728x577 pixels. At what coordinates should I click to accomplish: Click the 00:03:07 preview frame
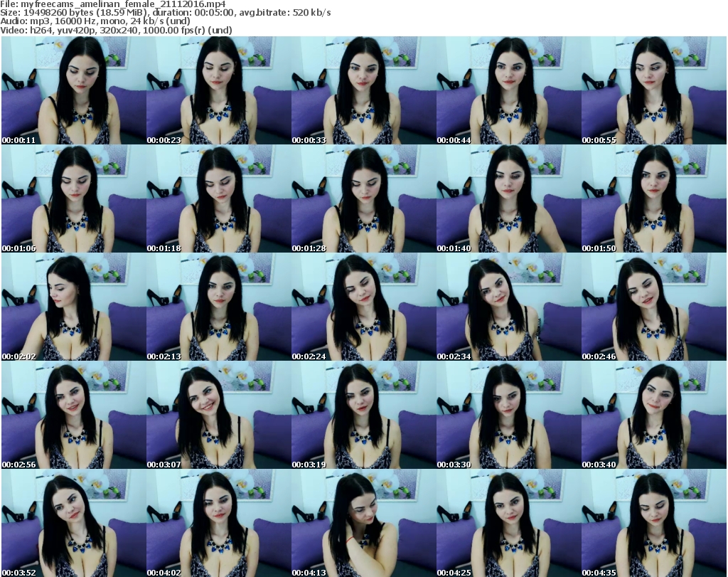[x=219, y=415]
